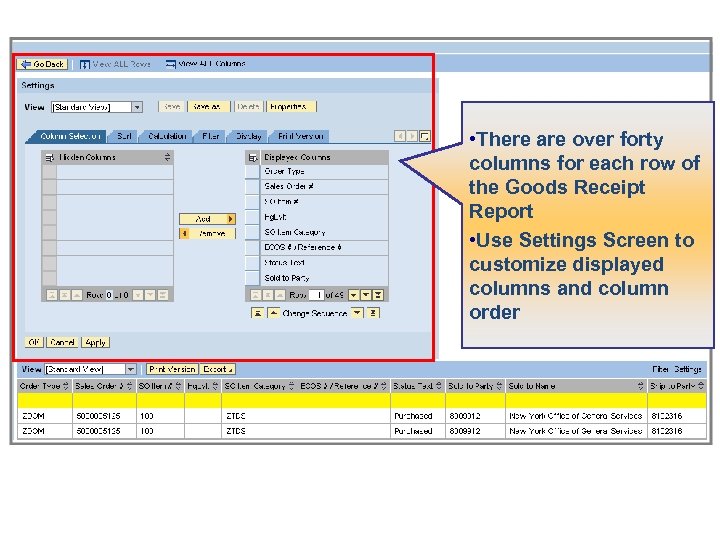The height and width of the screenshot is (540, 720).
Task: Click Hidden Columns last-page icon
Action: point(163,295)
